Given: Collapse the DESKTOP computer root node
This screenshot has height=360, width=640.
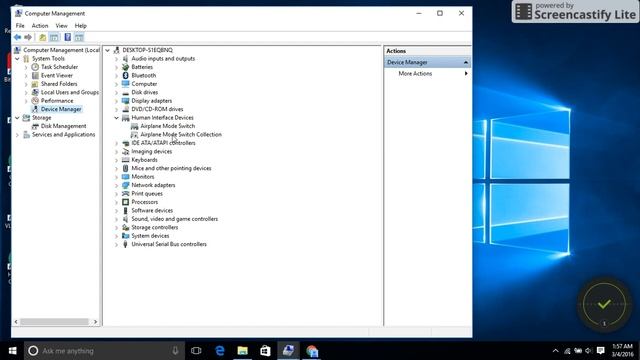Looking at the screenshot, I should 107,50.
